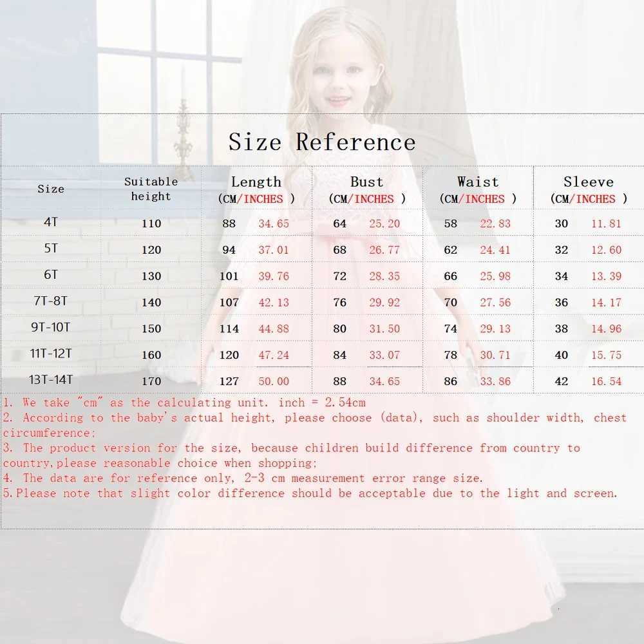This screenshot has height=644, width=644.
Task: Select the Size column header
Action: pos(51,189)
